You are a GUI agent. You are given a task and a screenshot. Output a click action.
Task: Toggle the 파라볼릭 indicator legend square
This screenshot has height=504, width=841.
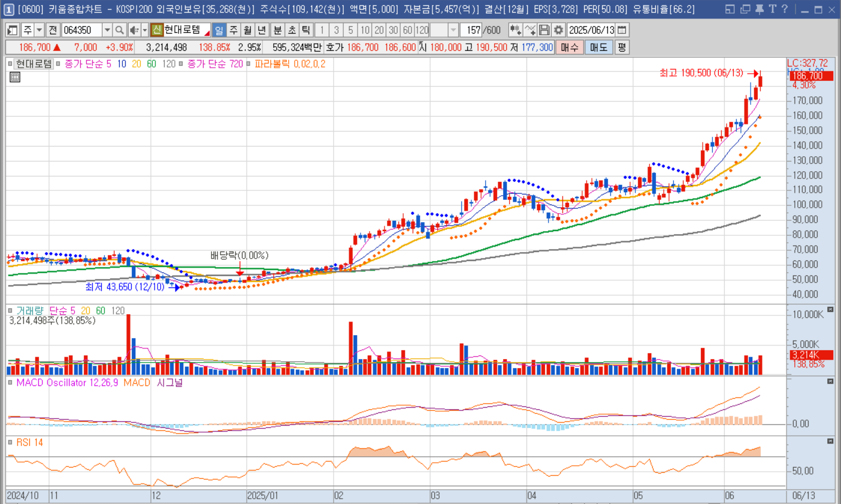(x=249, y=63)
